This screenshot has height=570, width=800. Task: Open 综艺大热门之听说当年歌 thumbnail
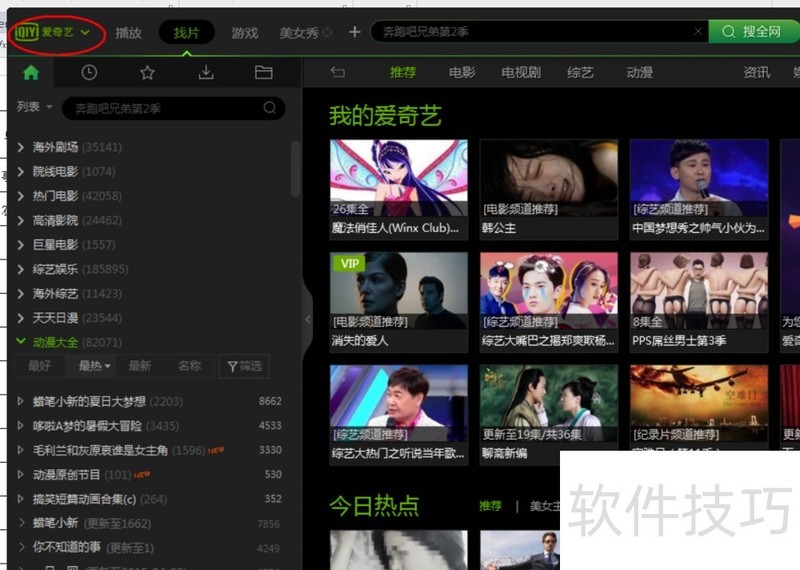(398, 403)
